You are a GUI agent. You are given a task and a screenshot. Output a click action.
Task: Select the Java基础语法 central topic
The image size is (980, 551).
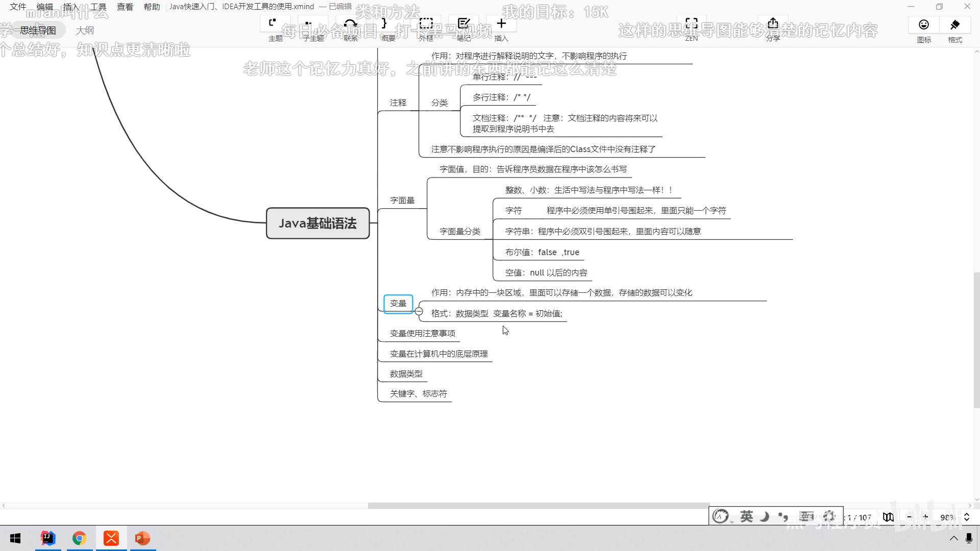coord(317,223)
